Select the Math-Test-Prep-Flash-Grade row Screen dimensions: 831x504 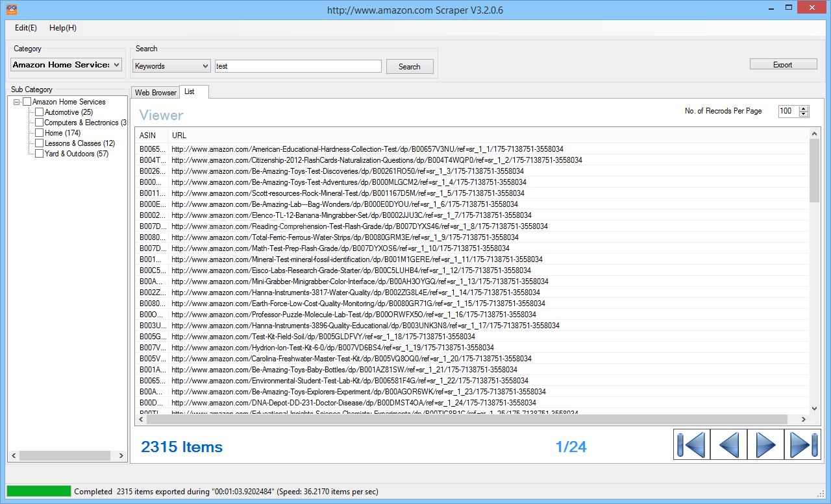[473, 248]
